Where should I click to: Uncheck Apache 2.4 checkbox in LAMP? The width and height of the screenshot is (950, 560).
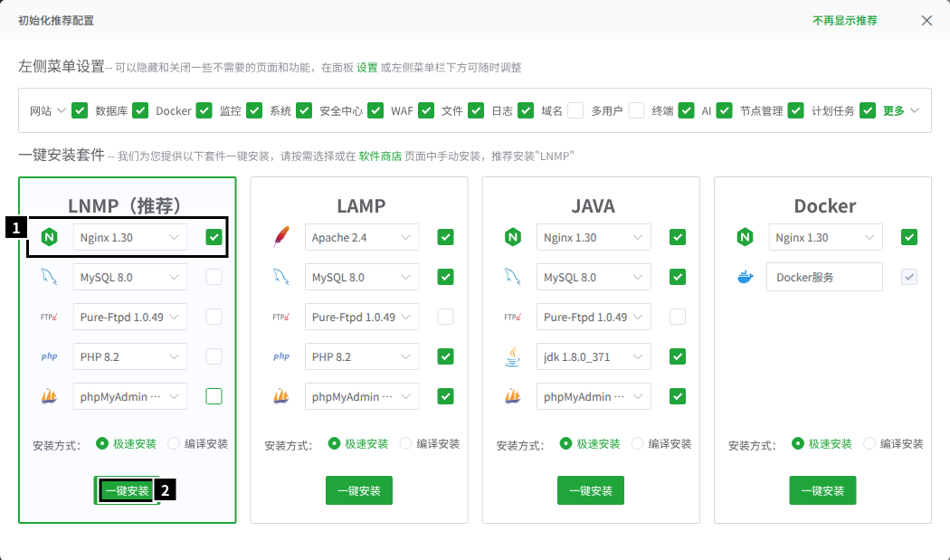445,237
